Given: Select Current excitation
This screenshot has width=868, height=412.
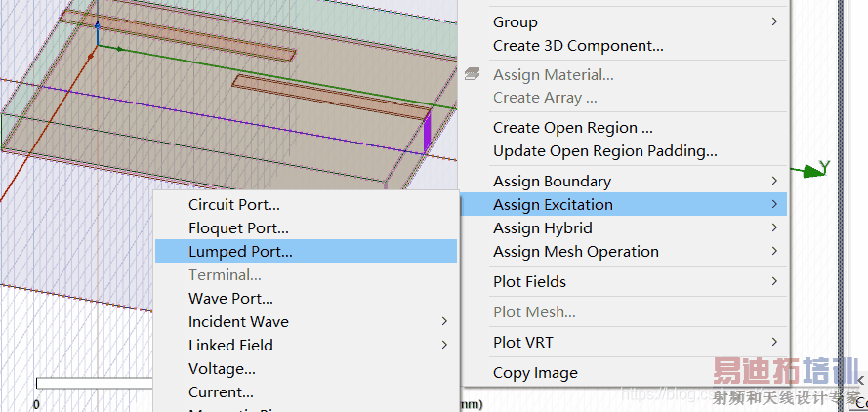Looking at the screenshot, I should pyautogui.click(x=307, y=392).
